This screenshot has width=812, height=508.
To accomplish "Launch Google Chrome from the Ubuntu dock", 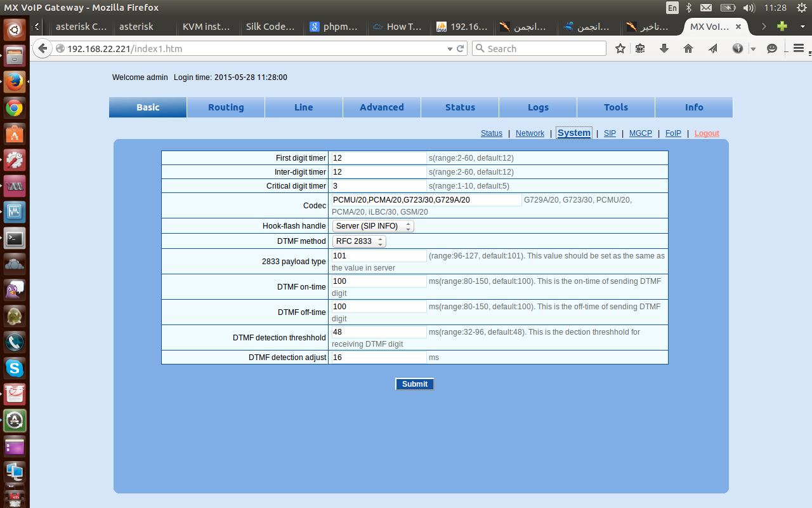I will pyautogui.click(x=15, y=108).
